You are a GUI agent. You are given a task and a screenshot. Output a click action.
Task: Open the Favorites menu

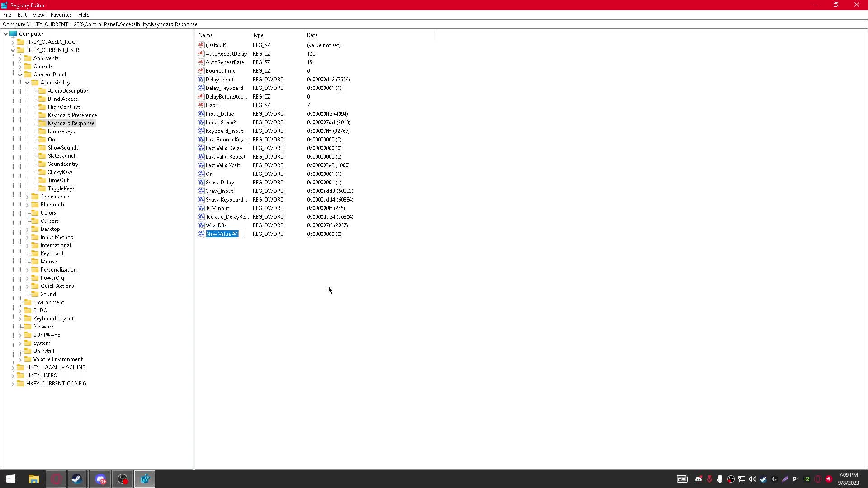(61, 15)
